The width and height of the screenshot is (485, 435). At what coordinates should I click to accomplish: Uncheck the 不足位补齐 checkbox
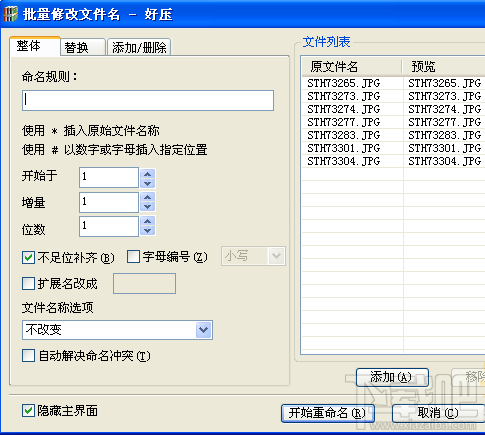pos(28,257)
